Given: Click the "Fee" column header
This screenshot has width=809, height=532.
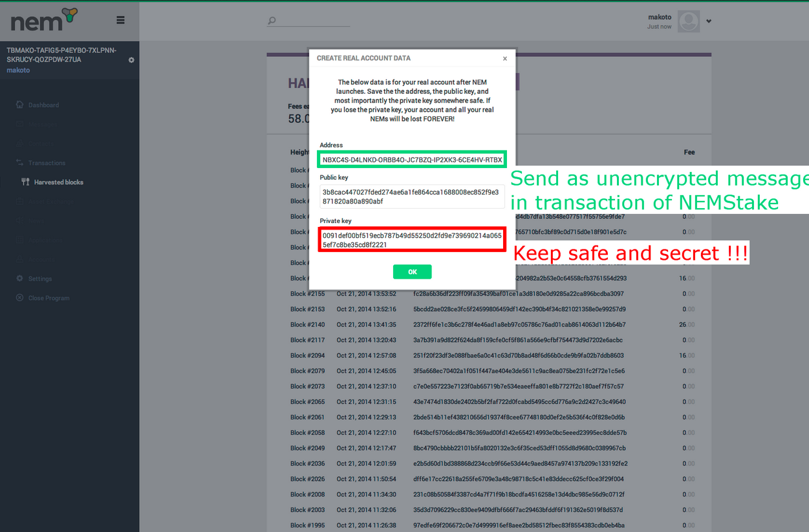Looking at the screenshot, I should [689, 153].
